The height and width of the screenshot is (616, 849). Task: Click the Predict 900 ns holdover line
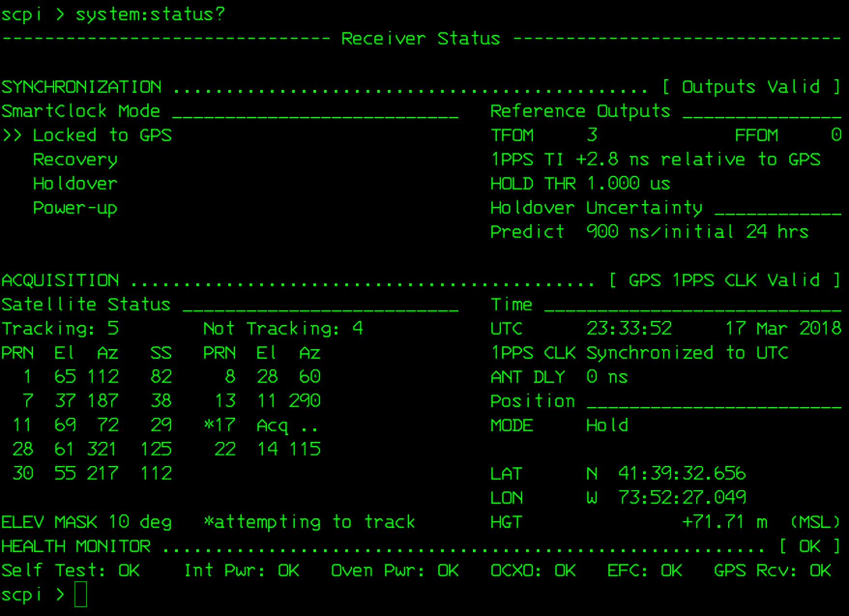pos(649,232)
